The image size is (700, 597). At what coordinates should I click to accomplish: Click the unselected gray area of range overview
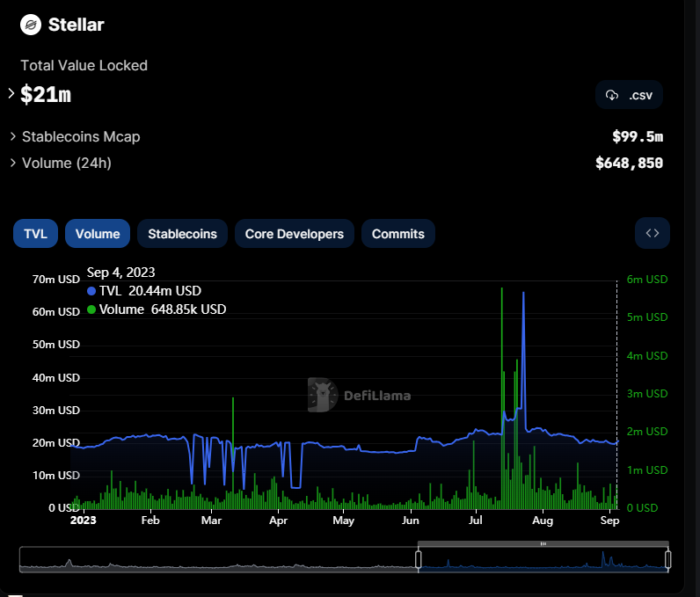220,560
